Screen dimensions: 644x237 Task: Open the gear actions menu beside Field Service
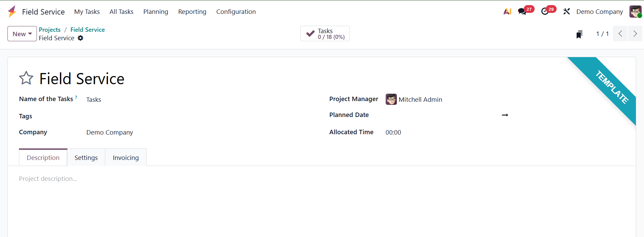click(80, 38)
